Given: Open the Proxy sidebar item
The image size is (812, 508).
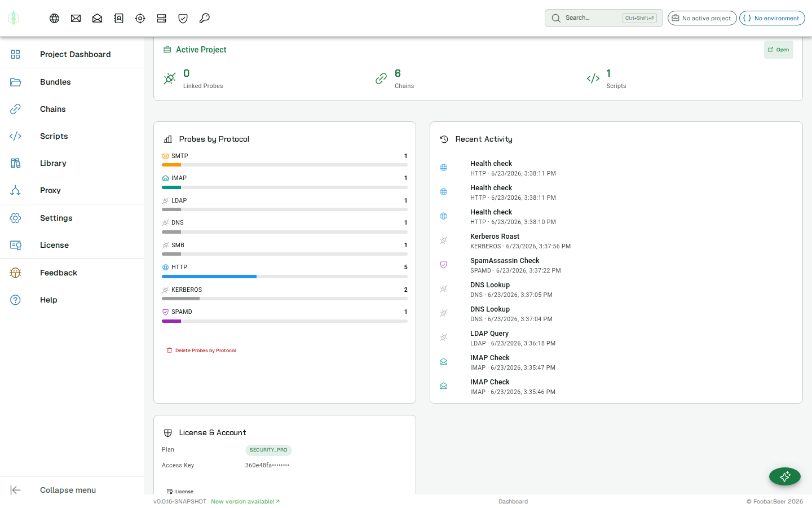Looking at the screenshot, I should coord(72,190).
